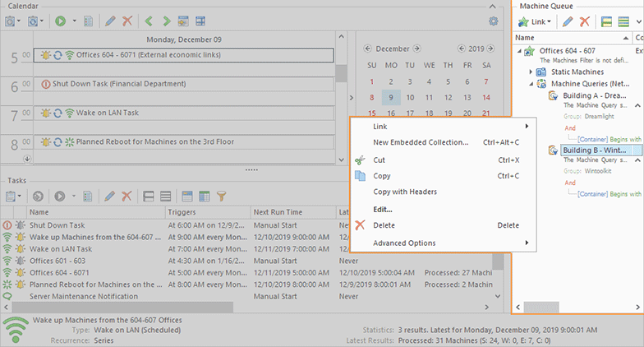The image size is (644, 347).
Task: Click the red delete X in Machine Queue
Action: point(585,21)
